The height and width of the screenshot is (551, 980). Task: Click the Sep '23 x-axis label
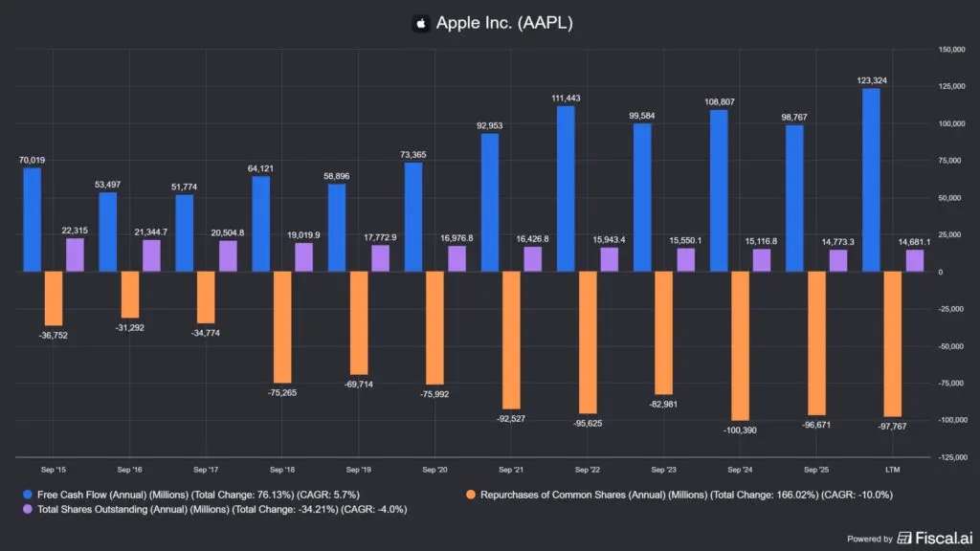663,470
